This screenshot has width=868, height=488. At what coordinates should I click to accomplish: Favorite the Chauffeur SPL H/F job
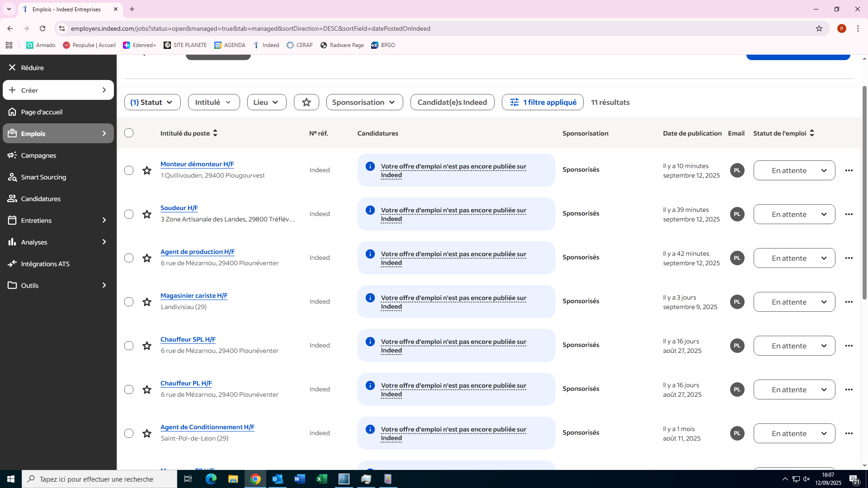click(147, 346)
